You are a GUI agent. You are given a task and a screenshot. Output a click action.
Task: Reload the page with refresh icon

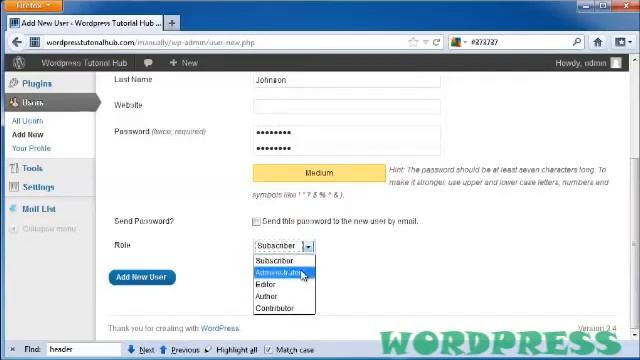click(x=436, y=42)
